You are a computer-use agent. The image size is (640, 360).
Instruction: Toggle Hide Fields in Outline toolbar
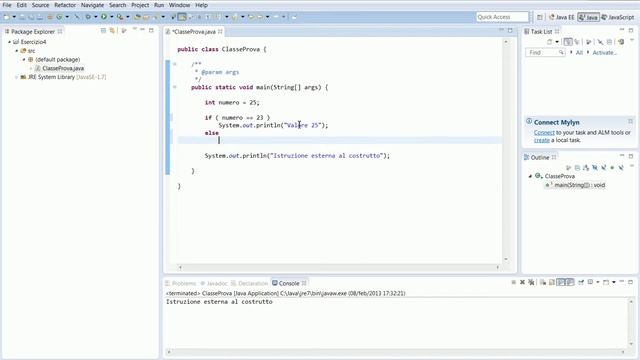tap(595, 168)
